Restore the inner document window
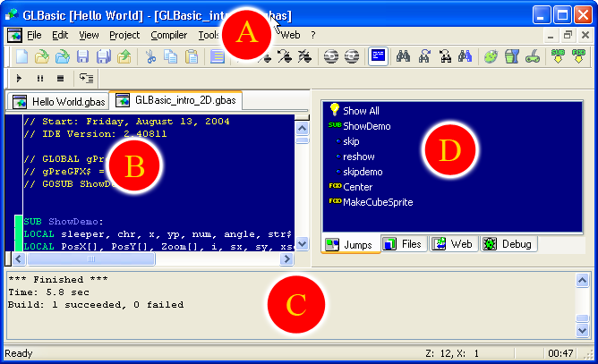598x364 pixels. (568, 36)
